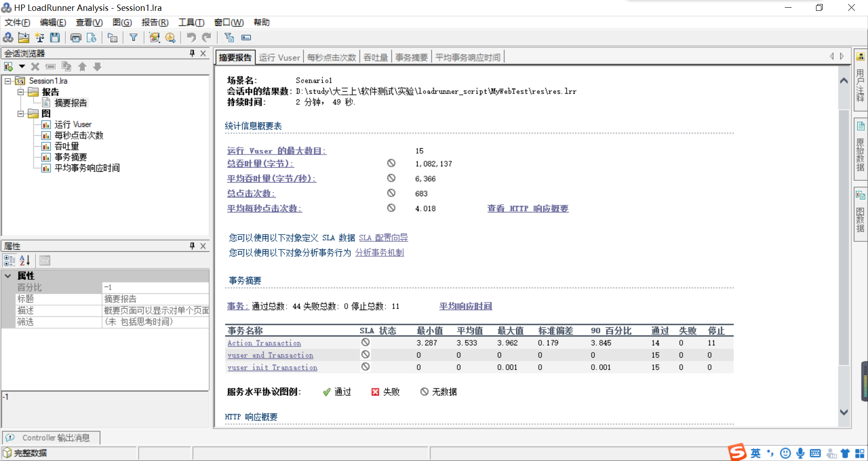Click the Sogou input method icon

coord(737,452)
